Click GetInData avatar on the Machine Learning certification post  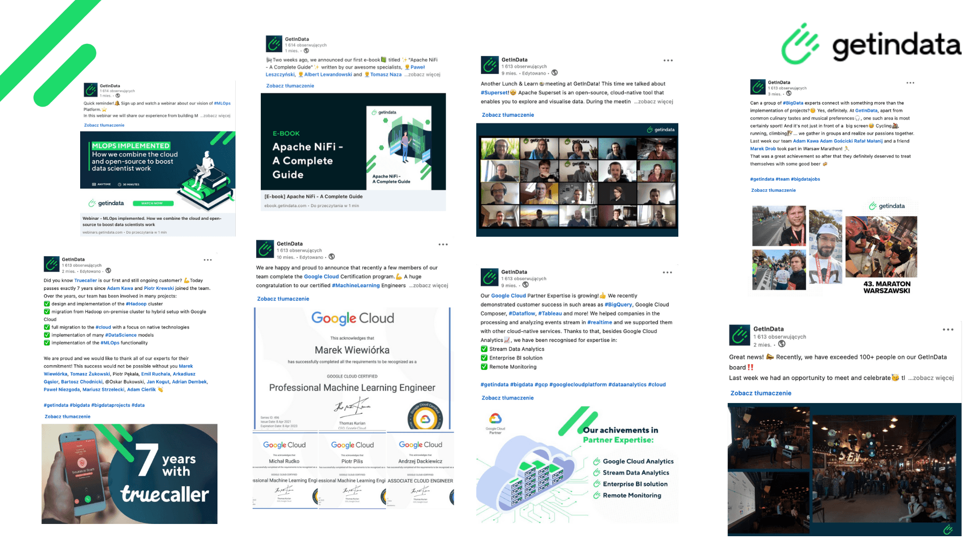pos(265,249)
